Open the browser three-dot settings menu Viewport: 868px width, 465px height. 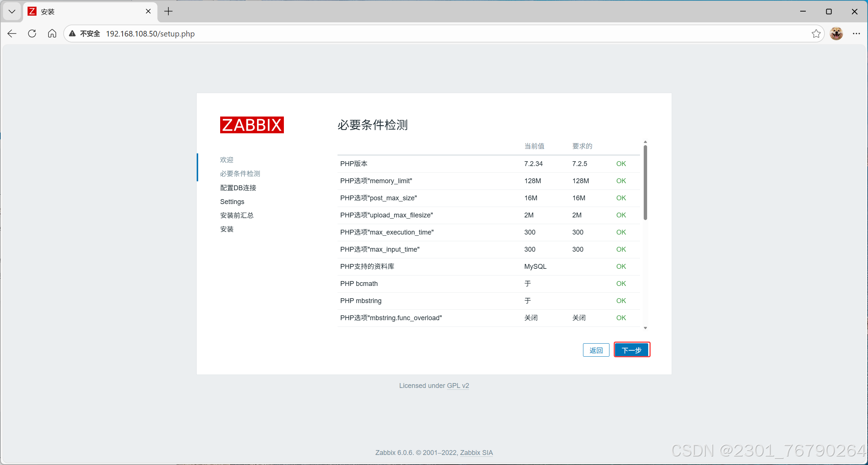coord(856,34)
